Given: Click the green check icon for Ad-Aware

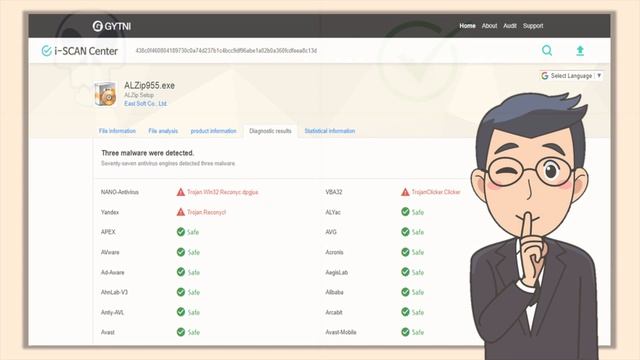Looking at the screenshot, I should coord(181,272).
